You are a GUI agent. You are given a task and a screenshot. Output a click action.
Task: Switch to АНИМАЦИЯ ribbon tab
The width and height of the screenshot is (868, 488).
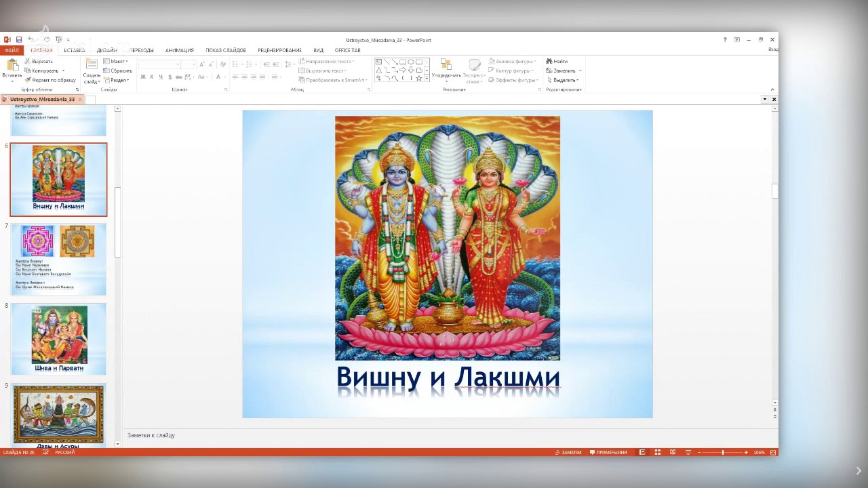click(180, 50)
